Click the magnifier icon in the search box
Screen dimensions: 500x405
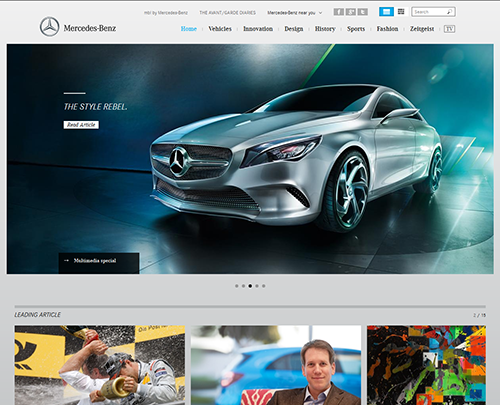click(x=449, y=12)
